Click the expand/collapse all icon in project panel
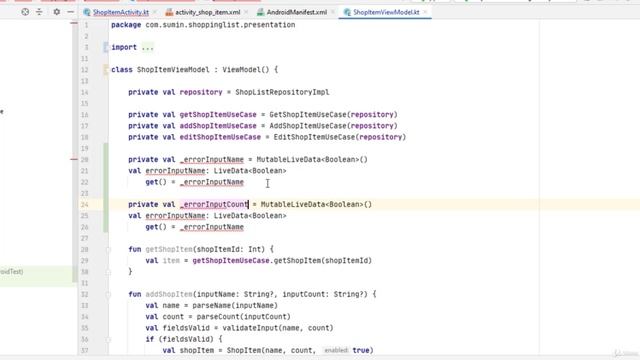Screen dimensions: 640x360 pyautogui.click(x=39, y=12)
